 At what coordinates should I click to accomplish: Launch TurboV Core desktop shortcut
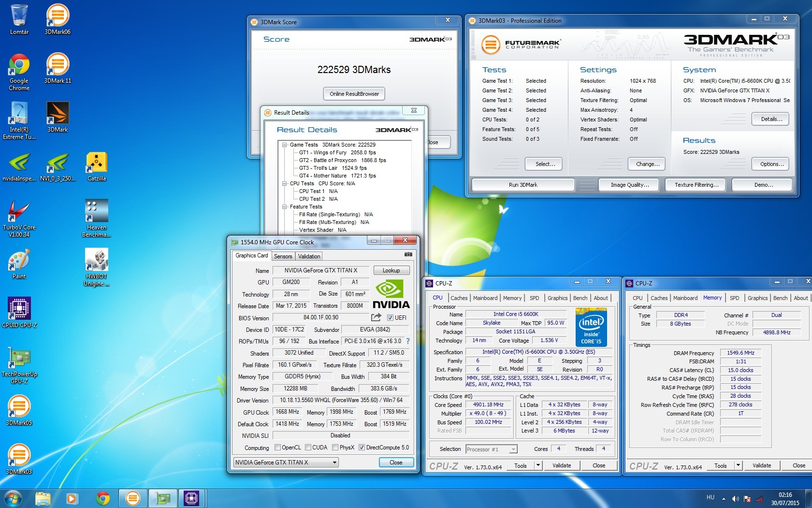point(19,219)
